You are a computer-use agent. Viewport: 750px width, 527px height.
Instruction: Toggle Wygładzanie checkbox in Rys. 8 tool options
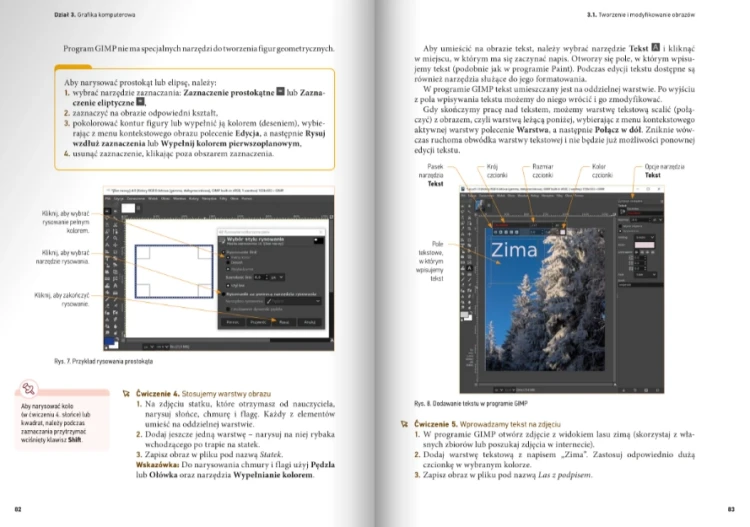pos(620,231)
